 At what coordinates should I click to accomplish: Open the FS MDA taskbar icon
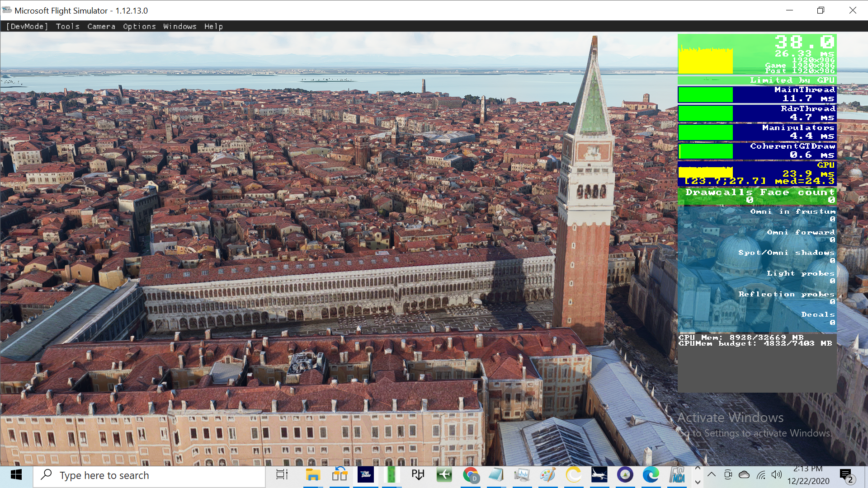[x=677, y=475]
